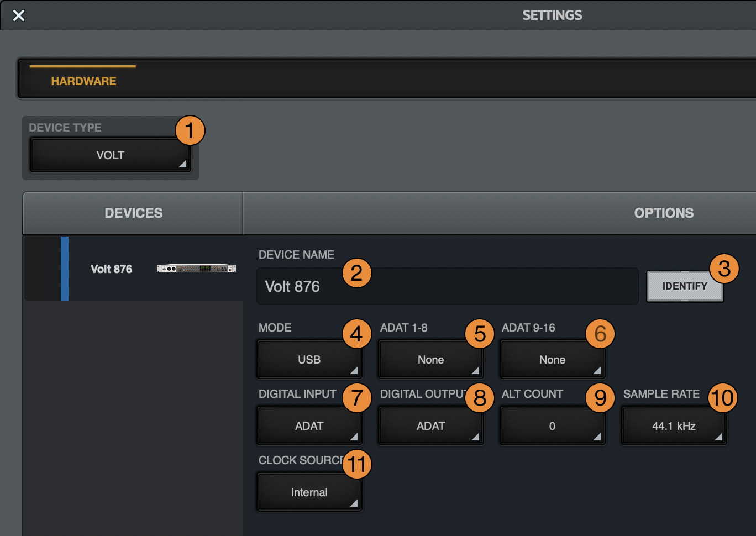Click the orange callout marker 11
The height and width of the screenshot is (536, 756).
point(357,464)
